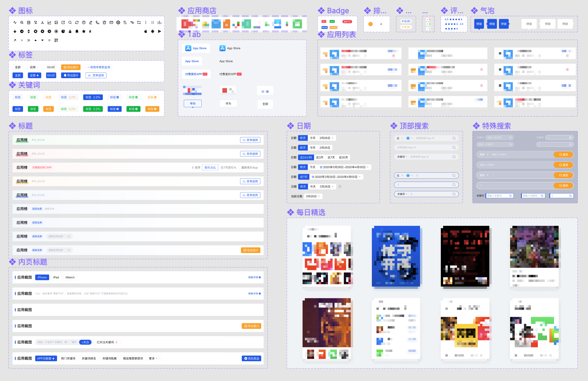588x381 pixels.
Task: Click the double chevron right icon
Action: [x=29, y=40]
